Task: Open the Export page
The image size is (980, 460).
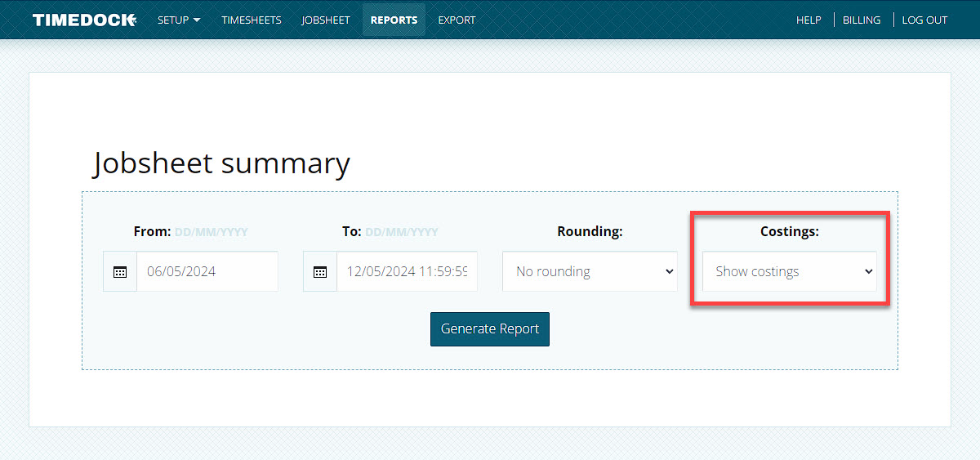Action: click(x=457, y=20)
